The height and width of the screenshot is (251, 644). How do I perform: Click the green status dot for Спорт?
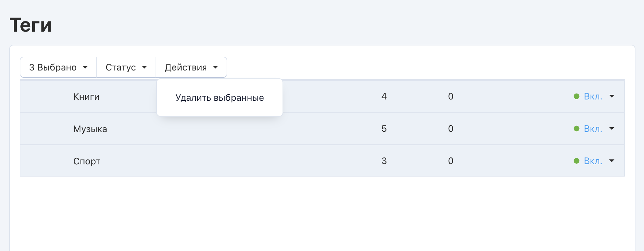click(576, 161)
